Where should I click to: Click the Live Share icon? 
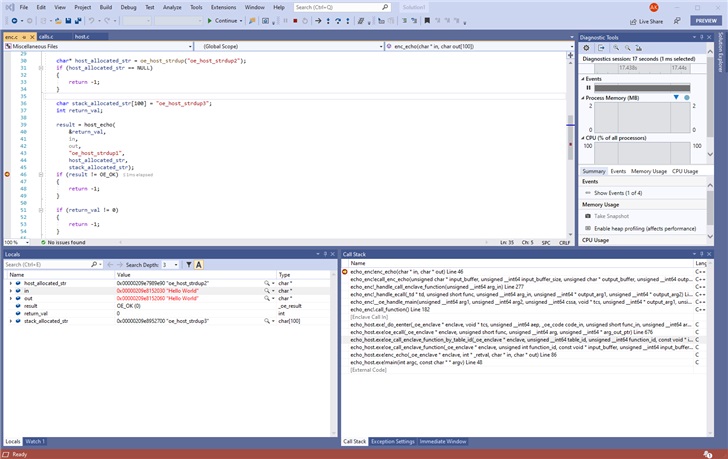pyautogui.click(x=631, y=20)
